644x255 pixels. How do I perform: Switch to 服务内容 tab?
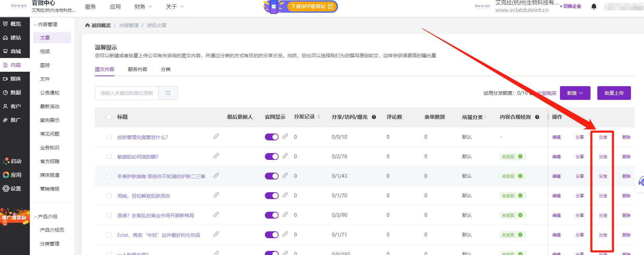pyautogui.click(x=138, y=69)
